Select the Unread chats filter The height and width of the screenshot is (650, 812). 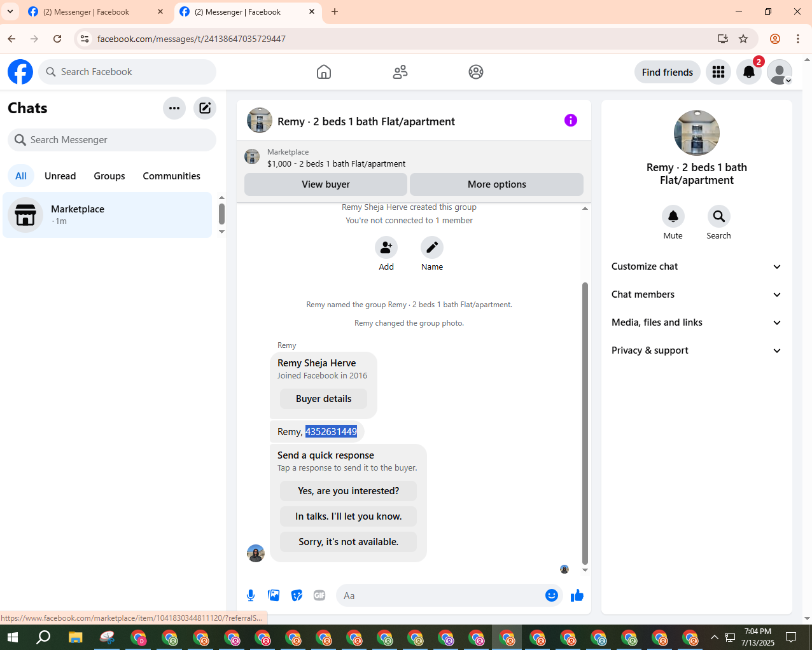coord(60,176)
